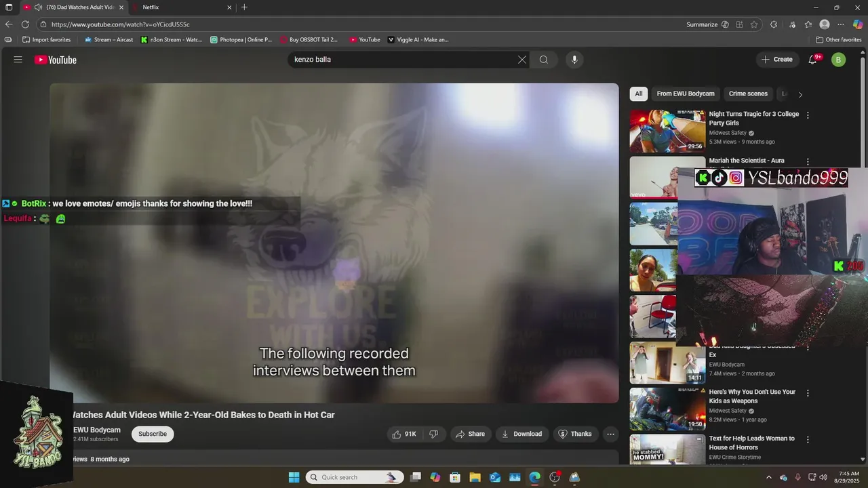Open Microsoft Store from taskbar
The width and height of the screenshot is (868, 488).
coord(455,477)
